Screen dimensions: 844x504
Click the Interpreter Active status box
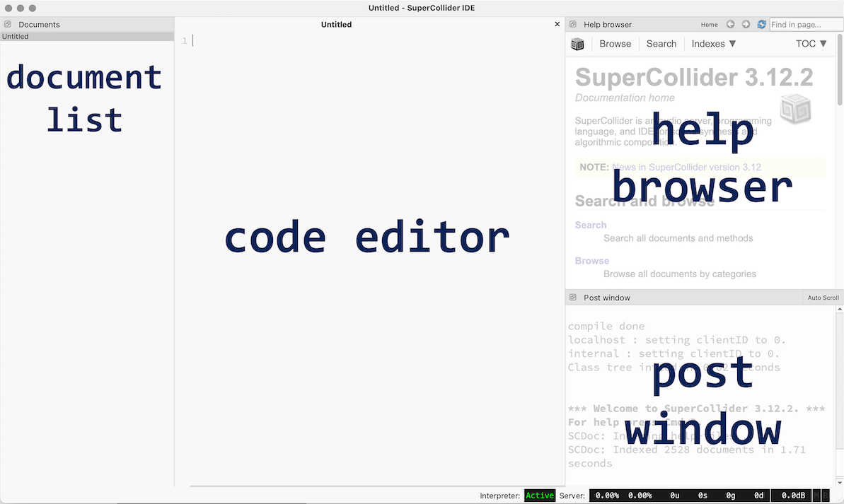tap(540, 496)
